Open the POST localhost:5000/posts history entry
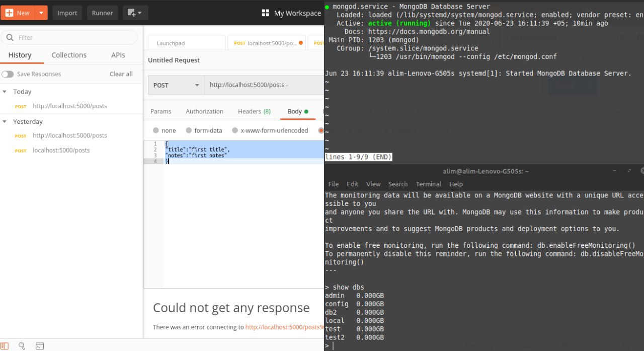 tap(61, 150)
